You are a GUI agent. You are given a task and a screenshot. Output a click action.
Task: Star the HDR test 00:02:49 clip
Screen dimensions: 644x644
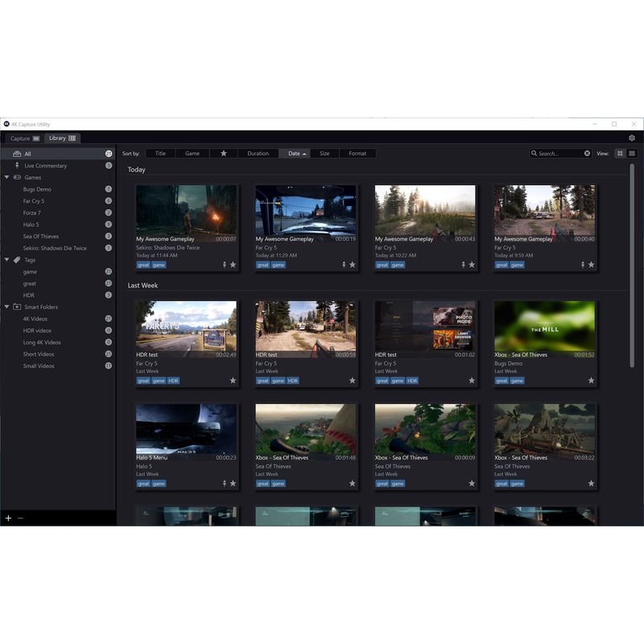point(233,380)
